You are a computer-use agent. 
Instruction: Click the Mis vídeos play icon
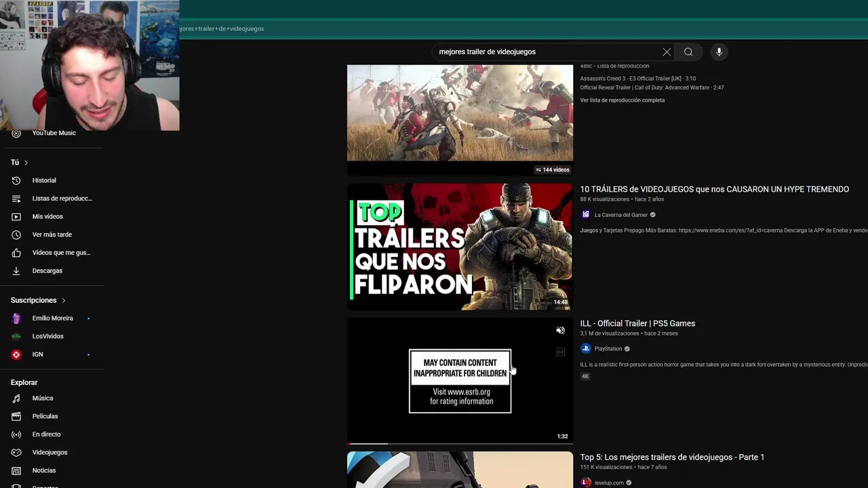tap(17, 217)
